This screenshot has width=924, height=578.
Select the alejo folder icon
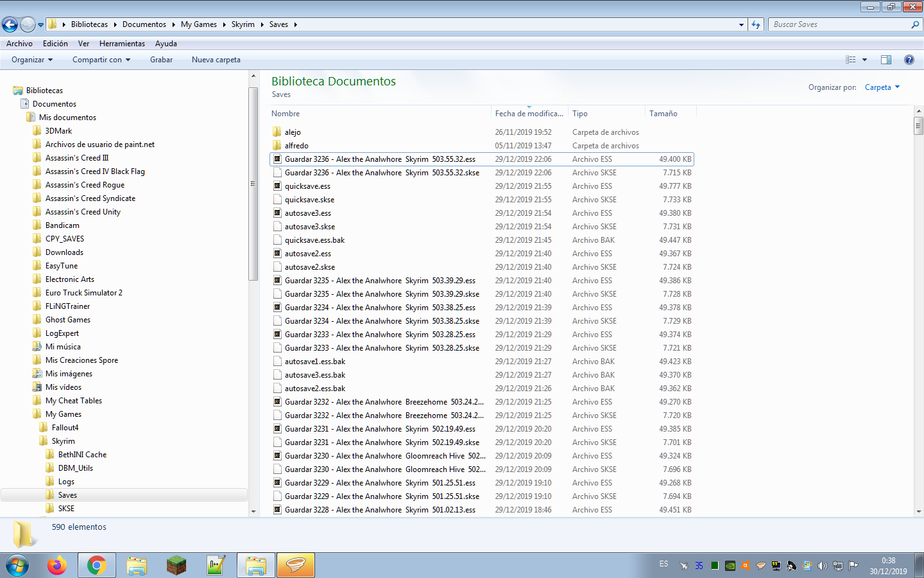(x=277, y=132)
